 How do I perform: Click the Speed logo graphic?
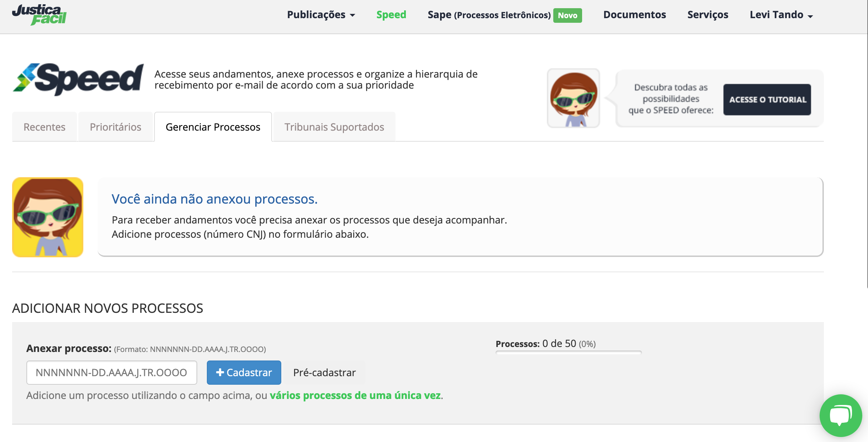click(78, 79)
